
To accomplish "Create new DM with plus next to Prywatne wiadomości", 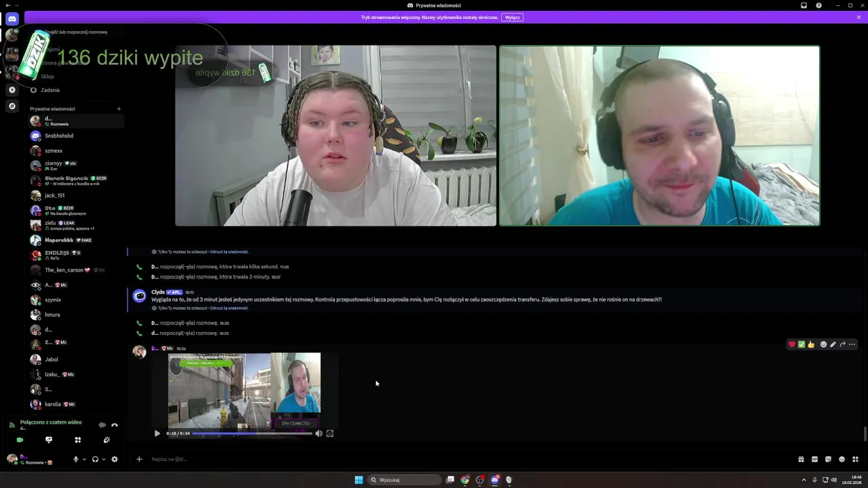I will pyautogui.click(x=119, y=108).
